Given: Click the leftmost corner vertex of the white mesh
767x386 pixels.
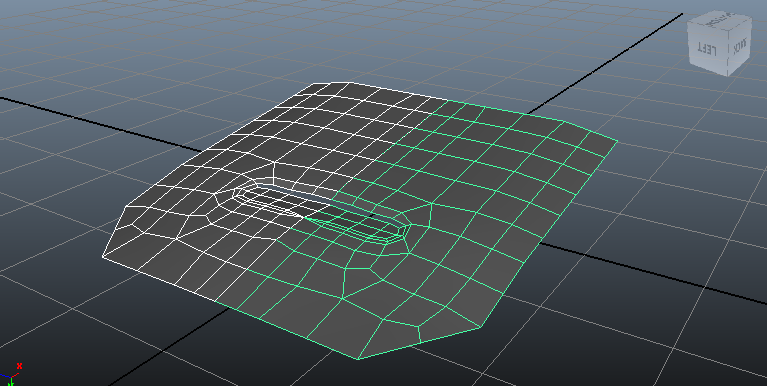Looking at the screenshot, I should click(103, 256).
